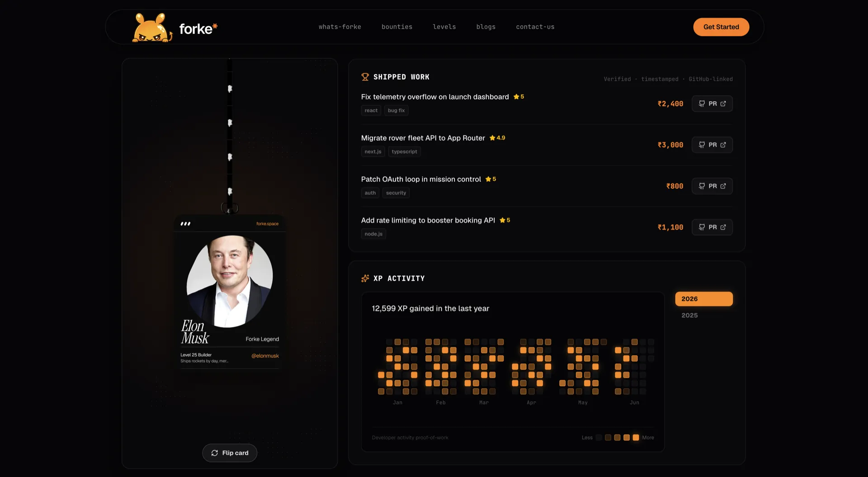Click the ₹1,100 bounty amount
The image size is (868, 477).
[670, 227]
